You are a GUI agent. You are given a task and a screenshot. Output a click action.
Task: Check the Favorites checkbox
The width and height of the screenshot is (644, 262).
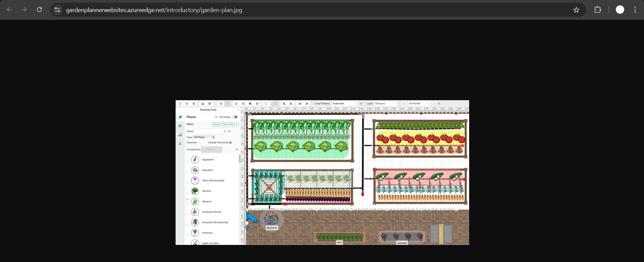coord(199,143)
